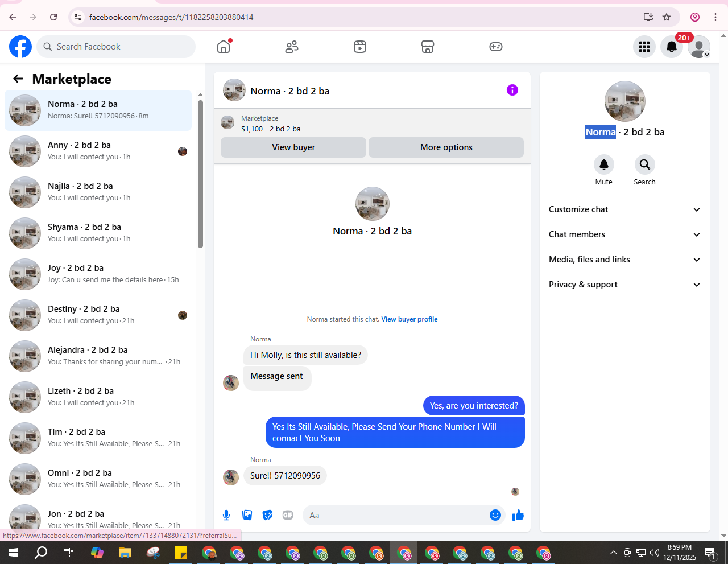Go back using Marketplace arrow
The height and width of the screenshot is (564, 728).
pos(18,79)
